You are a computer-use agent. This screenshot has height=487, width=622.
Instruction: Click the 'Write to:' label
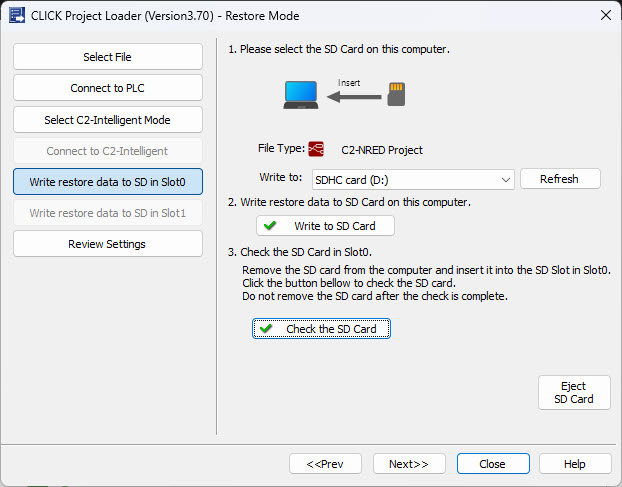point(280,177)
